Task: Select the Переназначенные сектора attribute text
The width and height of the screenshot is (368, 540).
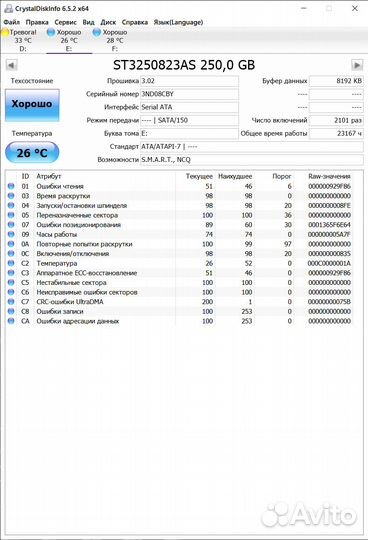Action: pyautogui.click(x=77, y=215)
